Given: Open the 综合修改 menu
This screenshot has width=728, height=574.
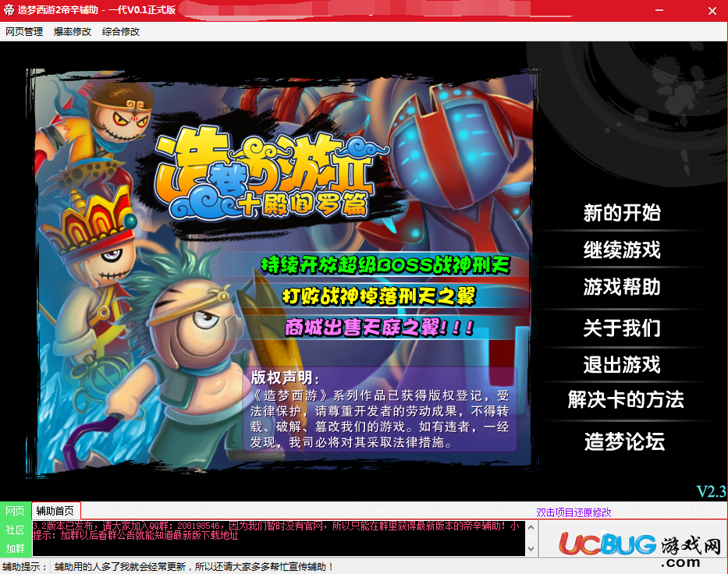Looking at the screenshot, I should [121, 31].
